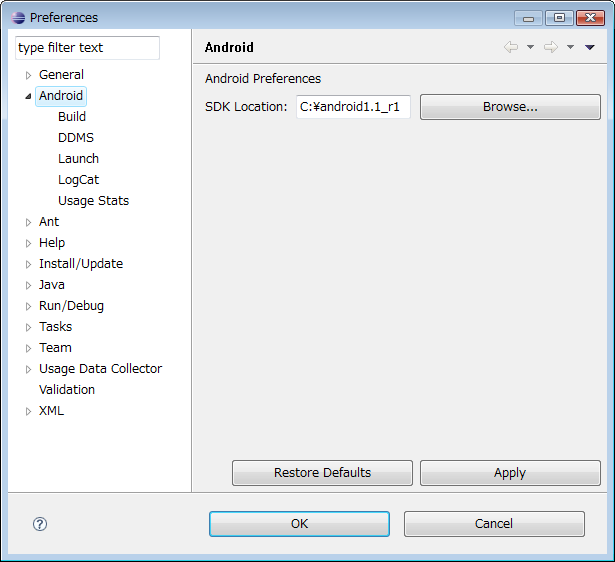
Task: Click the back navigation arrow
Action: click(511, 47)
